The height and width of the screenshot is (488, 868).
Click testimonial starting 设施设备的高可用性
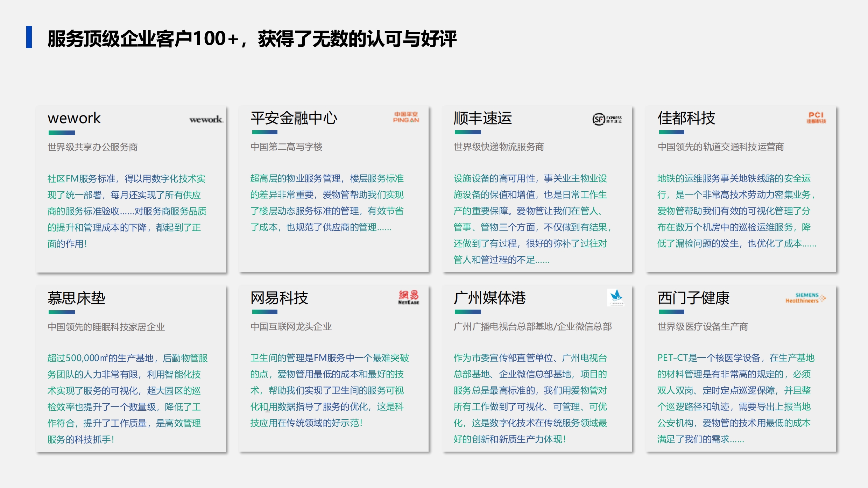(532, 219)
